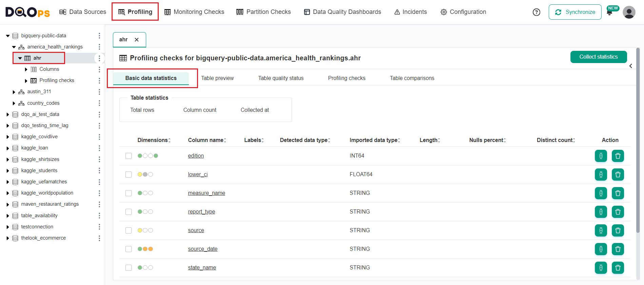This screenshot has height=285, width=644.
Task: Collect statistics for measure_name column
Action: pyautogui.click(x=601, y=193)
